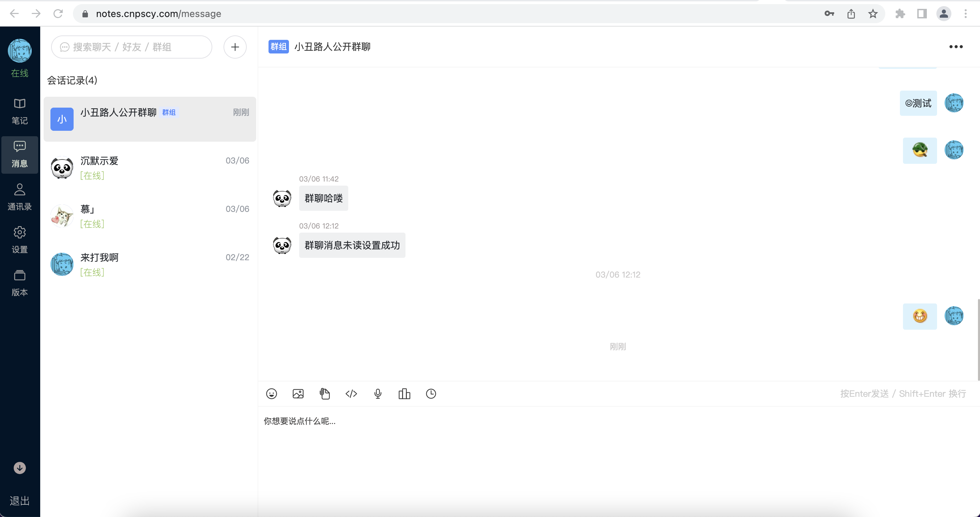Open the browser profile avatar
980x517 pixels.
click(944, 14)
